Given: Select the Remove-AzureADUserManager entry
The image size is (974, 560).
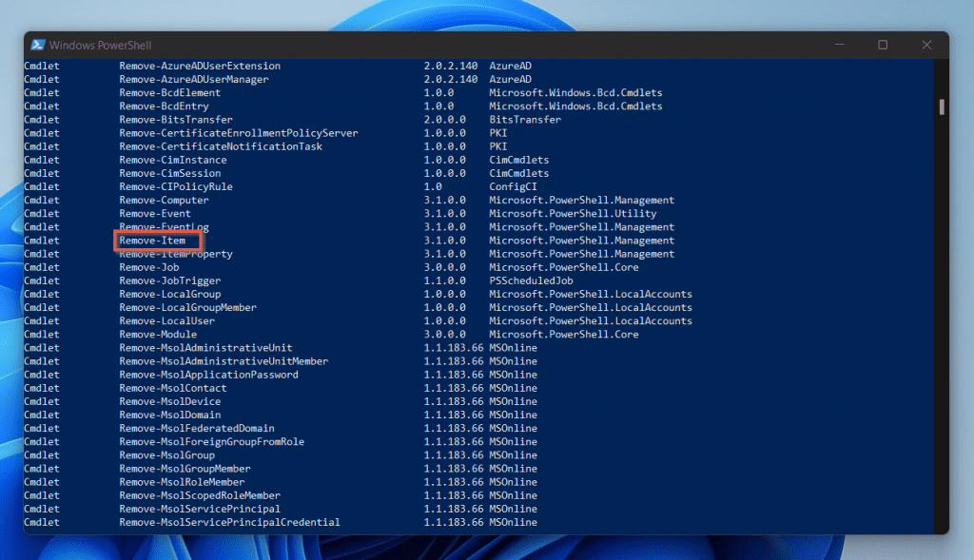Looking at the screenshot, I should pyautogui.click(x=194, y=80).
